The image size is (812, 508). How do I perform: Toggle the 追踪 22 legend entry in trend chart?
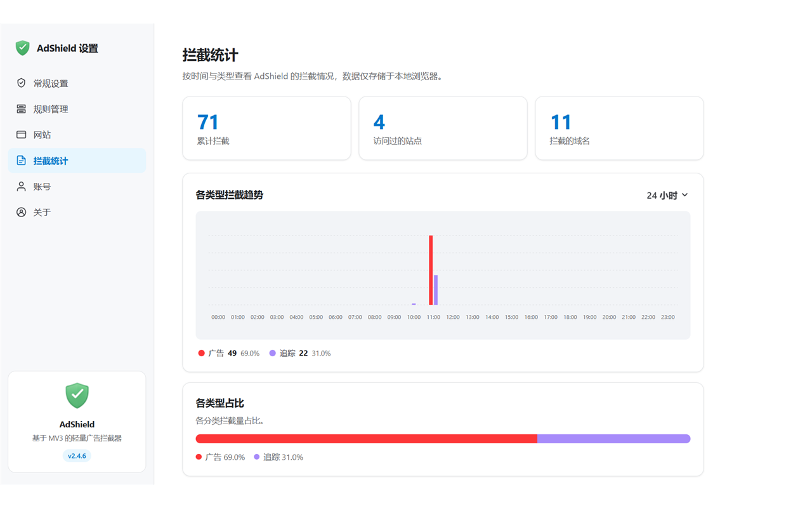[300, 353]
